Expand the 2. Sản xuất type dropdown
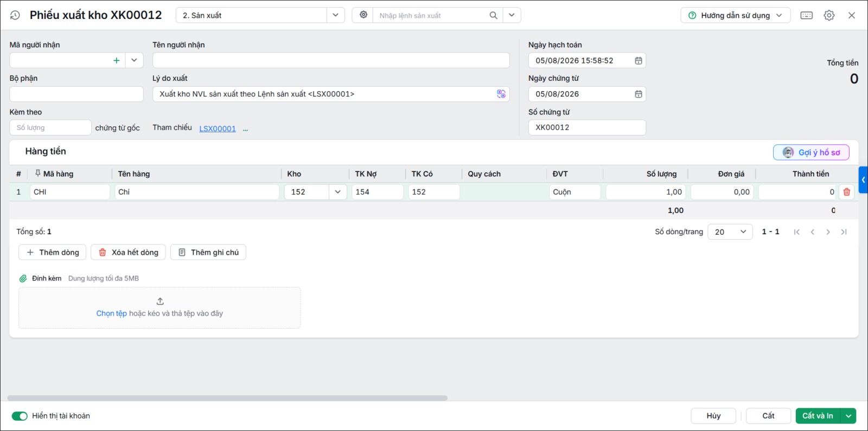Screen dimensions: 868x431 (335, 15)
